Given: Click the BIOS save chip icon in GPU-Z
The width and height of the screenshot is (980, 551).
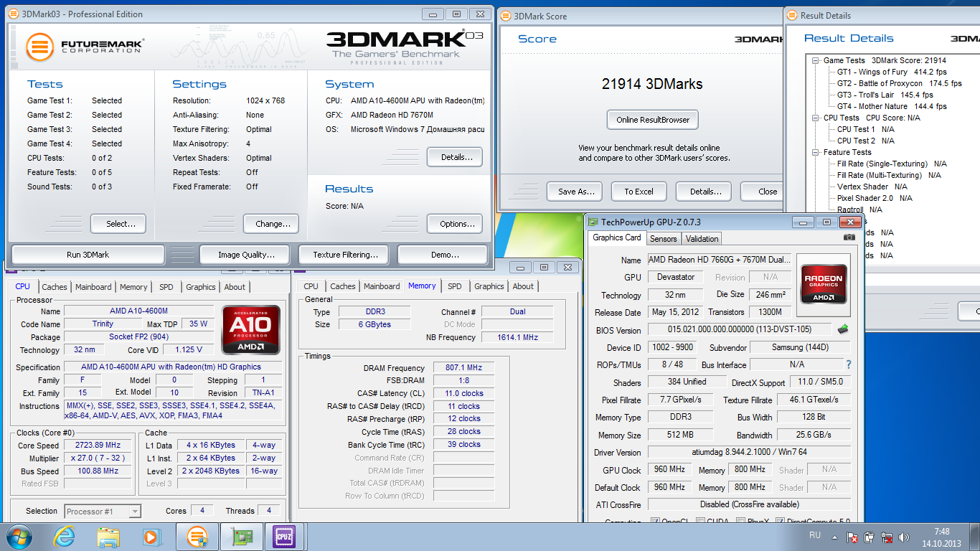Looking at the screenshot, I should [x=843, y=329].
